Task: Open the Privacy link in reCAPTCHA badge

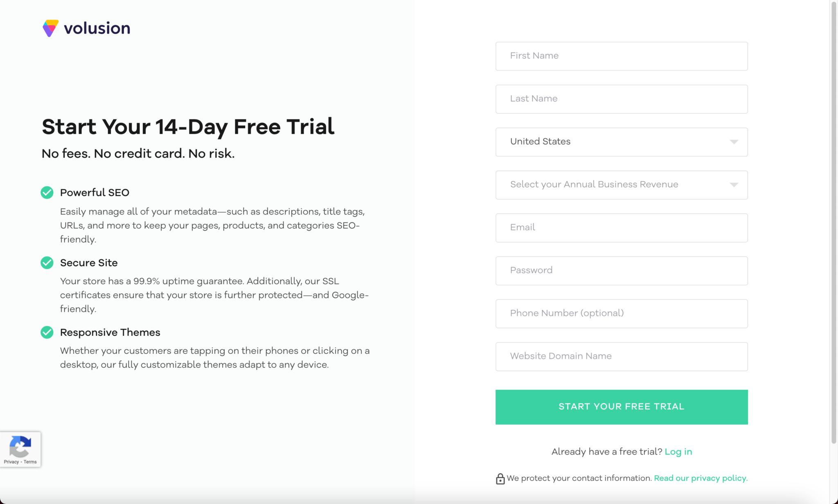Action: click(13, 461)
